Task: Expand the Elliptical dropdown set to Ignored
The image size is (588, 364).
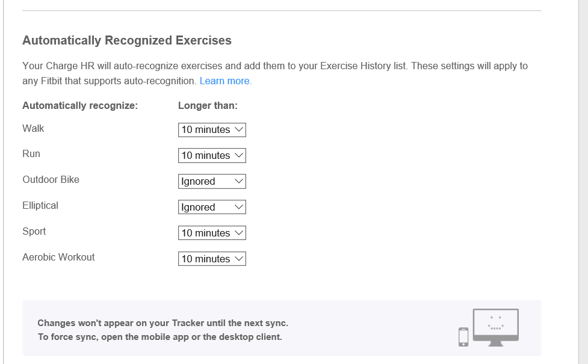Action: click(x=212, y=207)
